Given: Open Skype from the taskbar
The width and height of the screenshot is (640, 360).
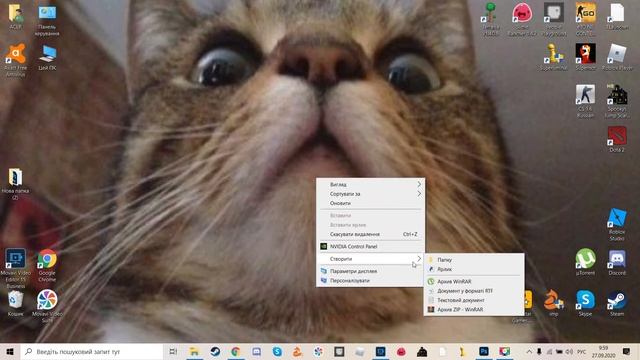Looking at the screenshot, I should [x=277, y=351].
